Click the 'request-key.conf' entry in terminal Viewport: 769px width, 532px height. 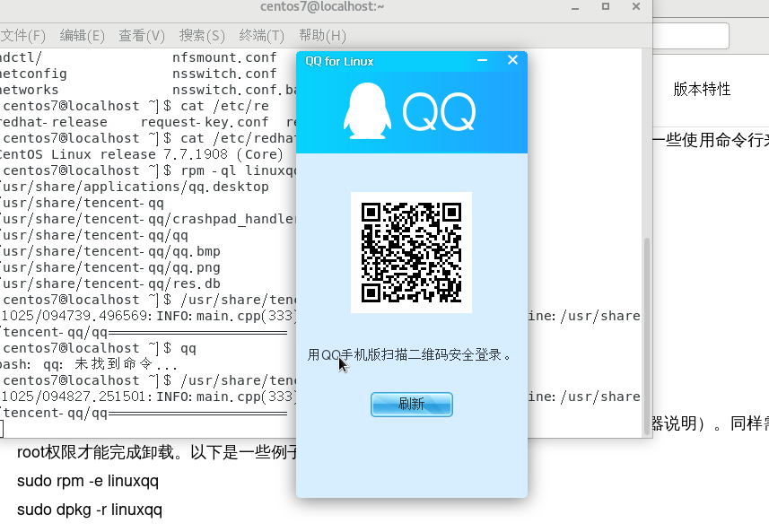(205, 122)
